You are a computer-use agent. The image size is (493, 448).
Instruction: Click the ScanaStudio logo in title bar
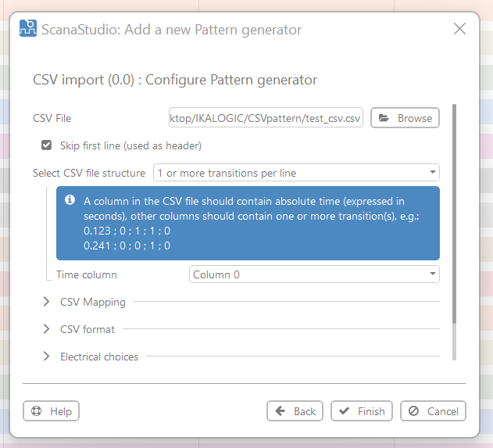pos(28,30)
